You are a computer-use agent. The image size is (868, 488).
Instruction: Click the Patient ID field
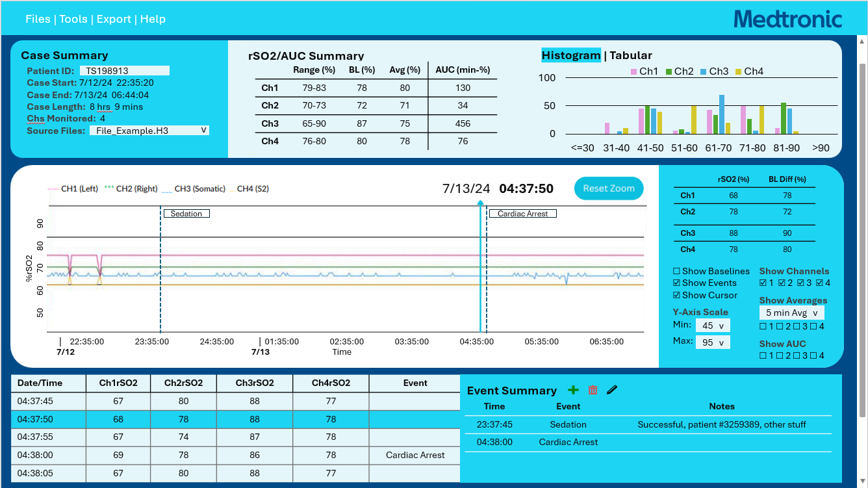[x=125, y=70]
